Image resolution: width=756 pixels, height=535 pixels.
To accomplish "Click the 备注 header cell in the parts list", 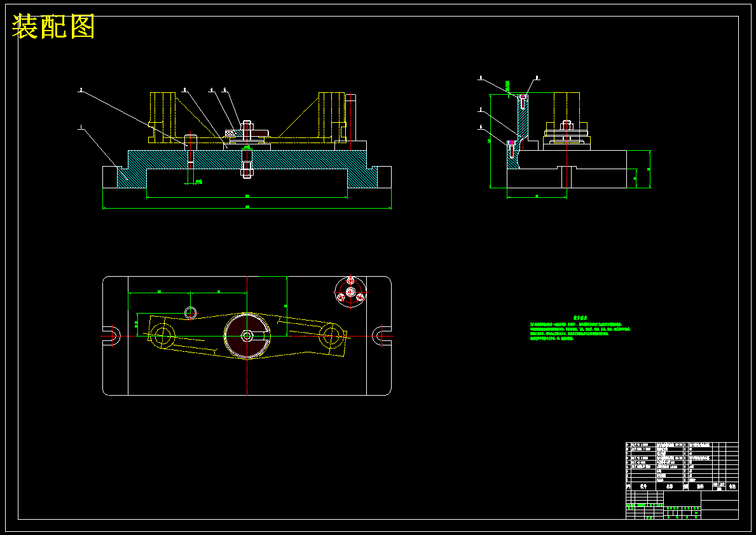I will 732,487.
